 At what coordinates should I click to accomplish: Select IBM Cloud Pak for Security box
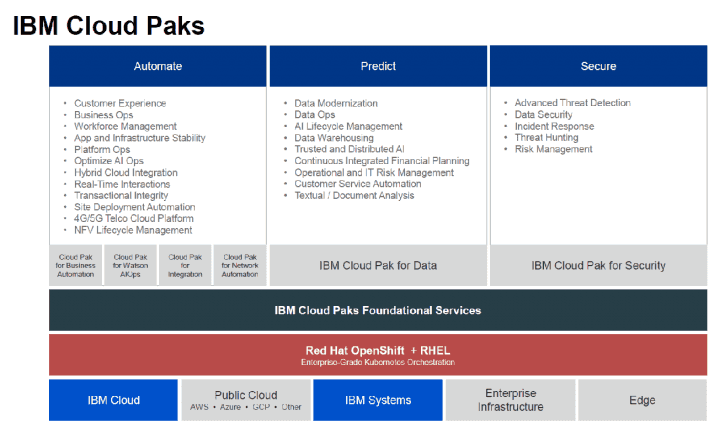(598, 265)
